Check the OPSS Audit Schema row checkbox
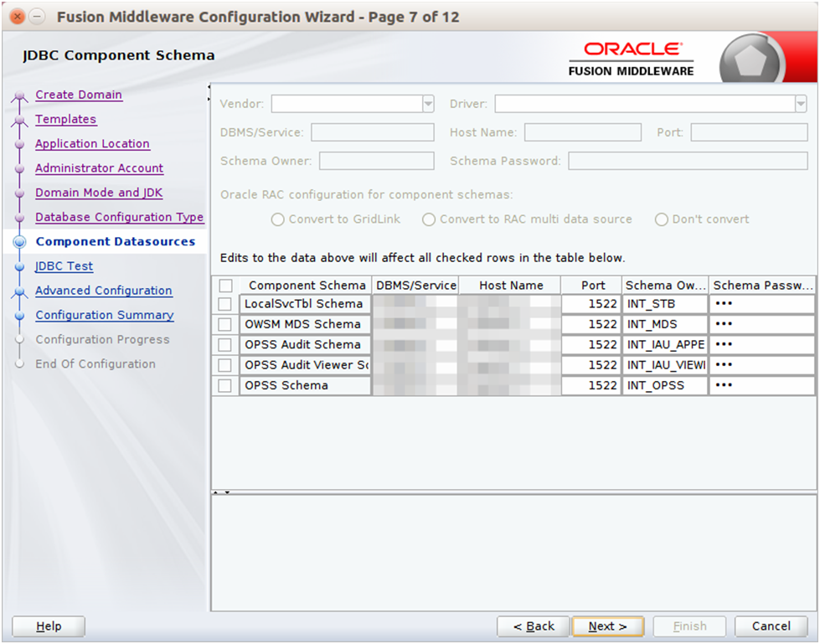 point(224,345)
